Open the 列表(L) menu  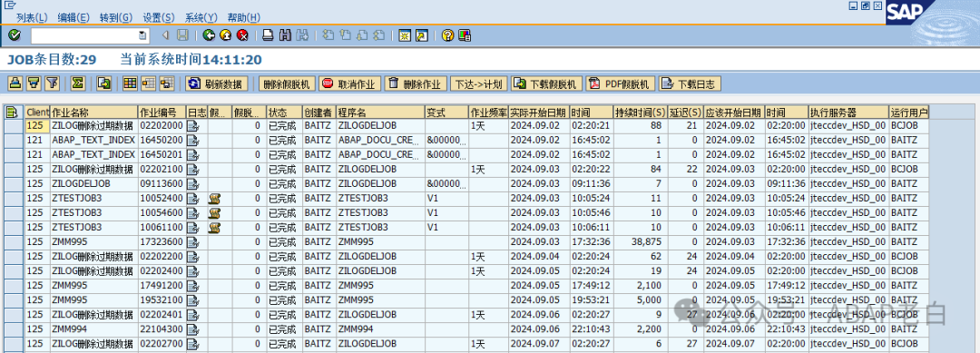click(31, 17)
